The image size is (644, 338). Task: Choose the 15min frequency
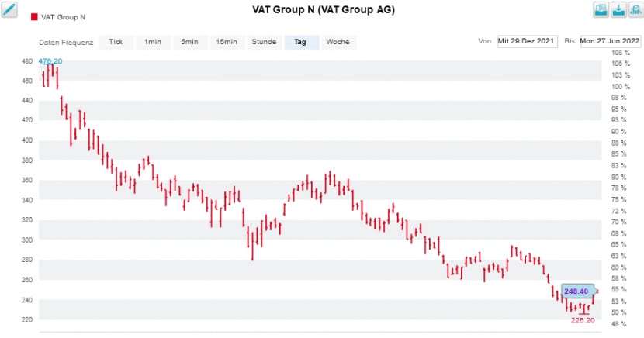click(227, 42)
